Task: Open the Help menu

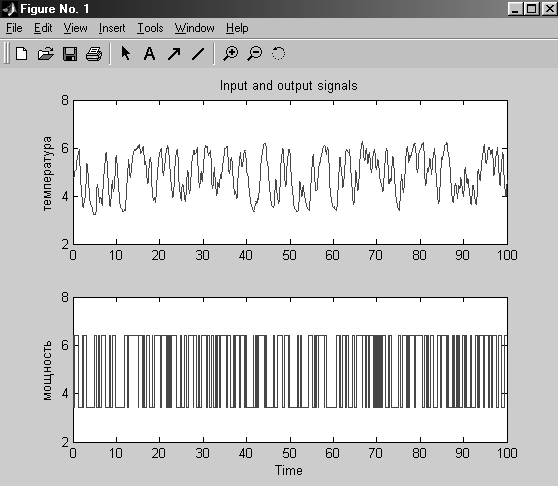Action: coord(237,28)
